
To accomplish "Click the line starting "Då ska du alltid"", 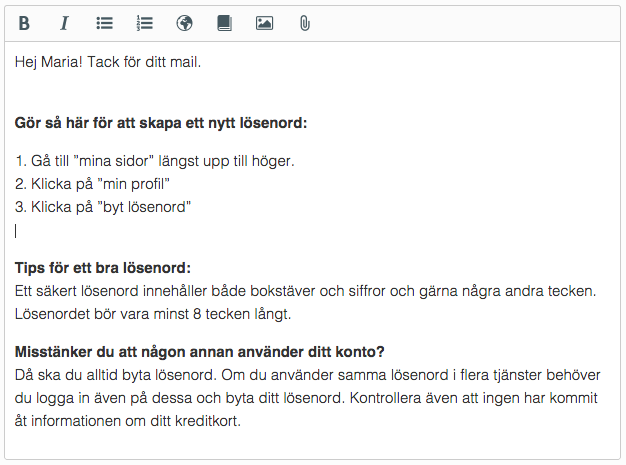I will point(310,375).
